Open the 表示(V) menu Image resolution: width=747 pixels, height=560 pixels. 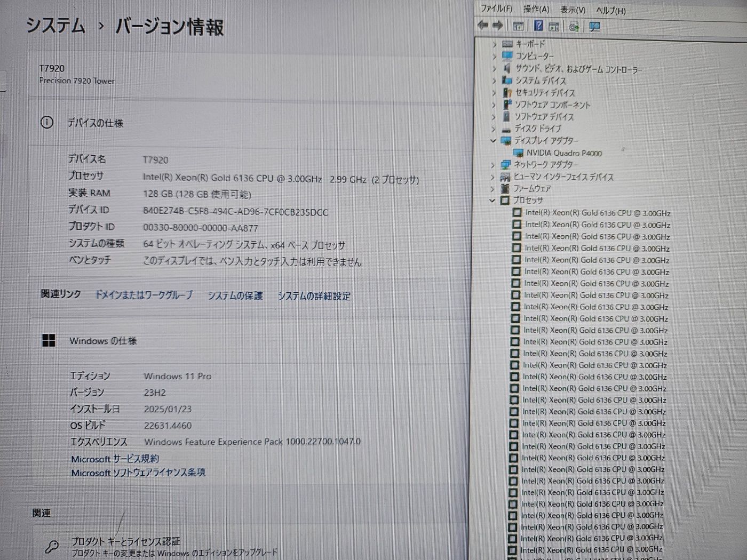[573, 10]
